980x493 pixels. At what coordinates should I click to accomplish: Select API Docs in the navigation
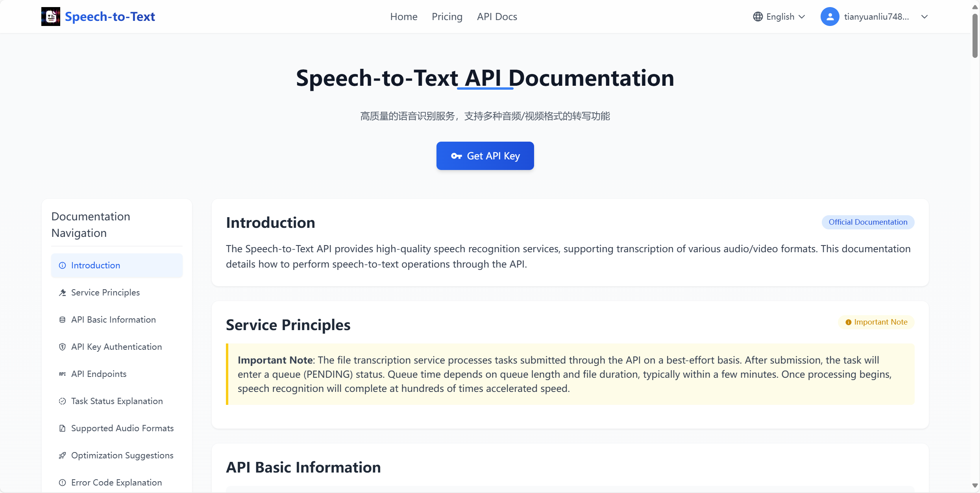click(497, 17)
